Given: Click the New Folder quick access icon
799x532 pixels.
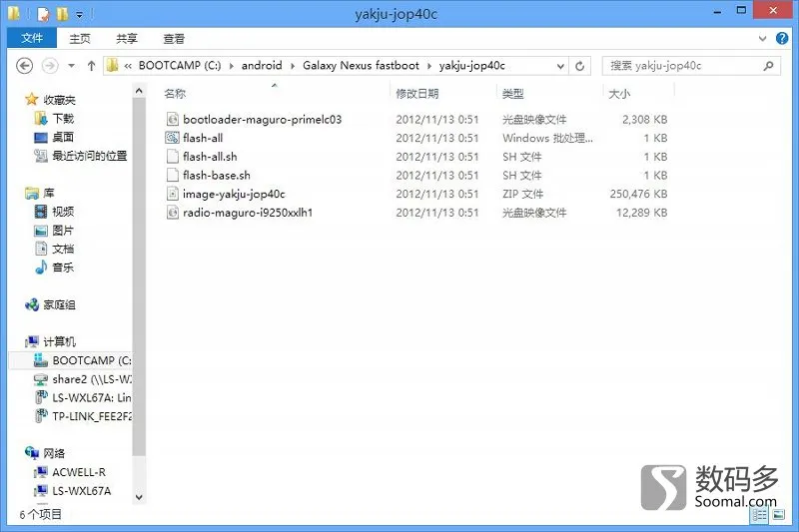Looking at the screenshot, I should pyautogui.click(x=63, y=14).
